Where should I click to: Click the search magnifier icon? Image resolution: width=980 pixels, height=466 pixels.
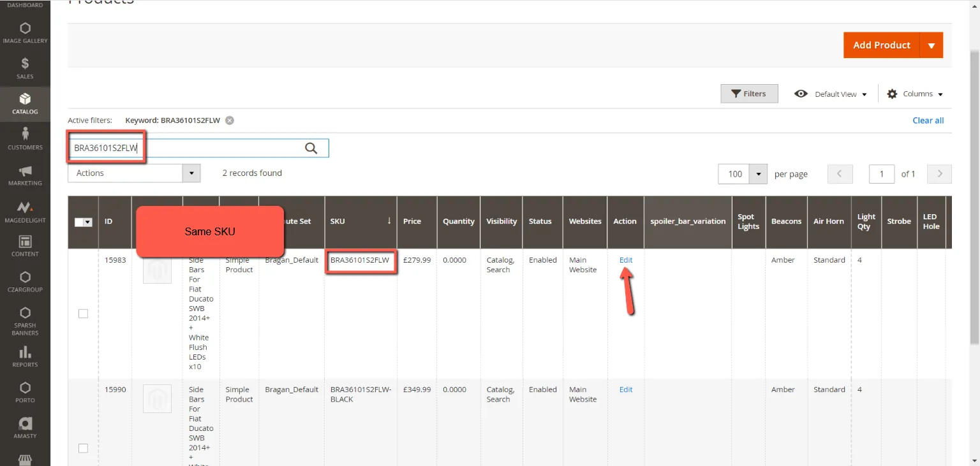pyautogui.click(x=311, y=149)
